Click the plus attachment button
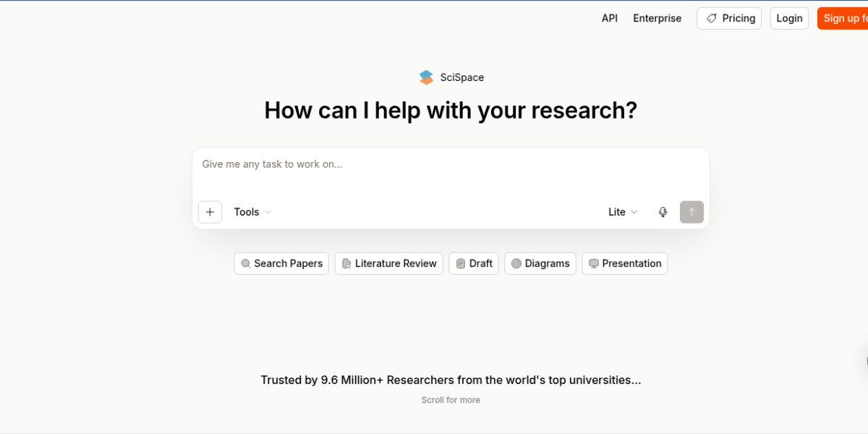Viewport: 868px width, 434px height. [x=210, y=212]
